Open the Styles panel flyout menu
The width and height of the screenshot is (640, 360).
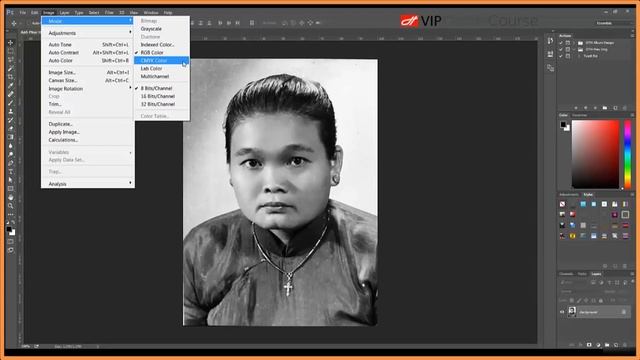click(x=632, y=194)
